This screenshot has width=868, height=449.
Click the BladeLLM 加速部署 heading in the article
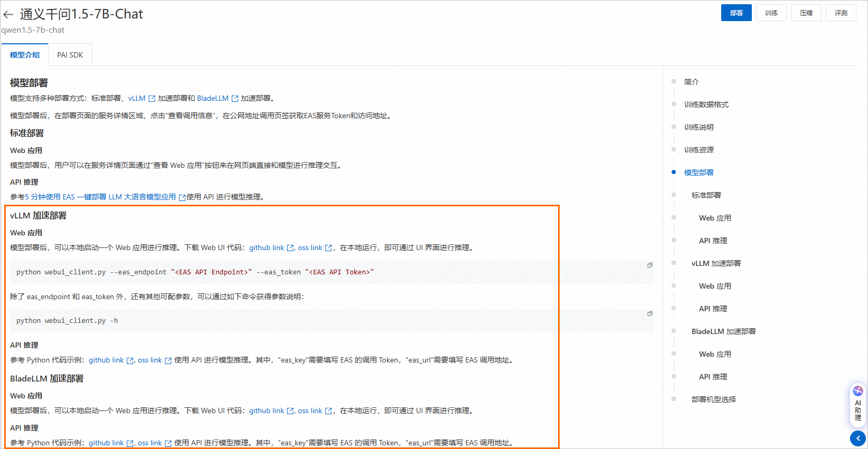click(46, 378)
